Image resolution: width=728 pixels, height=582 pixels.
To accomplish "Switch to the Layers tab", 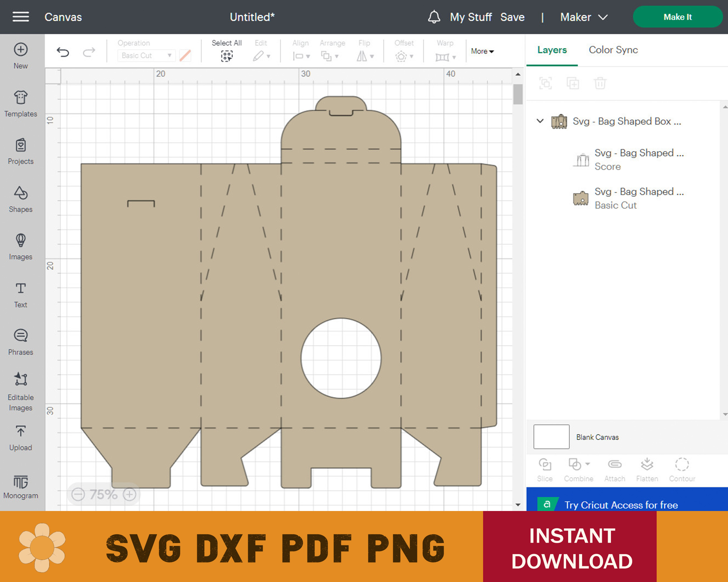I will [x=552, y=50].
